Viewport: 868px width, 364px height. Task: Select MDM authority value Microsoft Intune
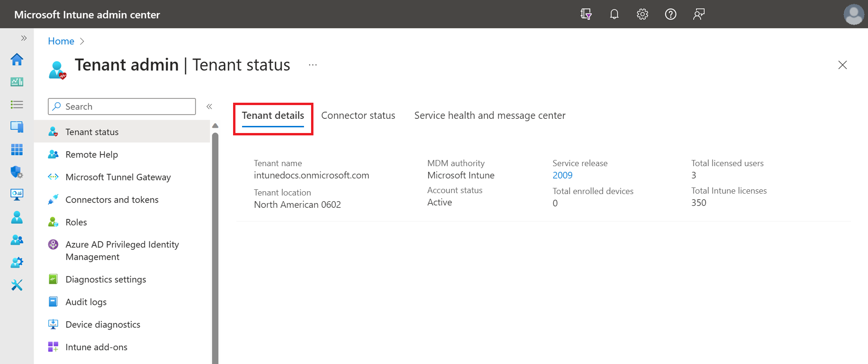click(461, 175)
